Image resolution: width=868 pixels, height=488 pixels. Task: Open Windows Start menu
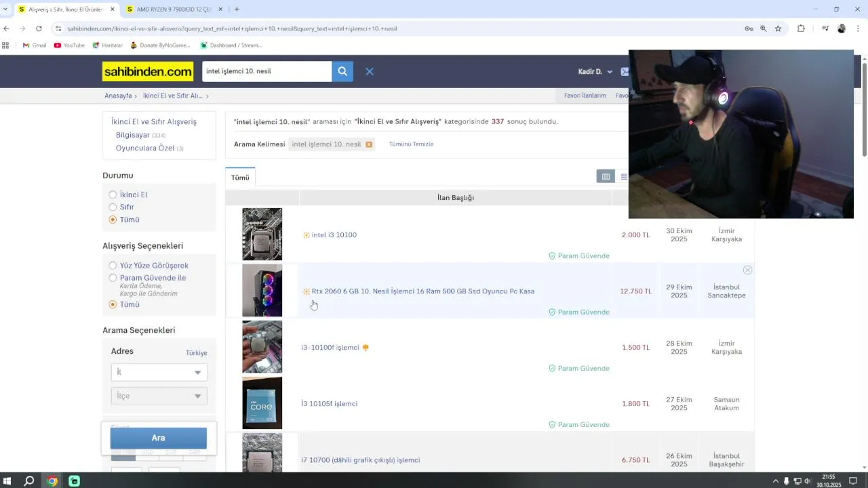tap(7, 481)
